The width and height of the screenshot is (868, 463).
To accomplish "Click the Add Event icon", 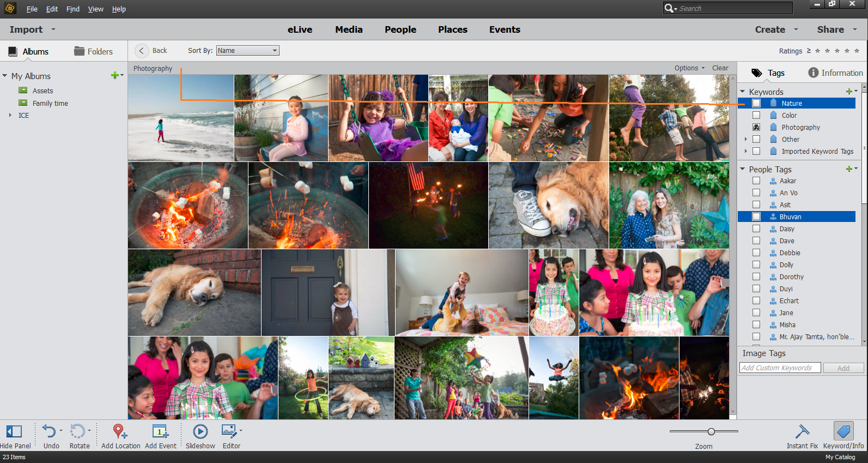I will click(160, 431).
